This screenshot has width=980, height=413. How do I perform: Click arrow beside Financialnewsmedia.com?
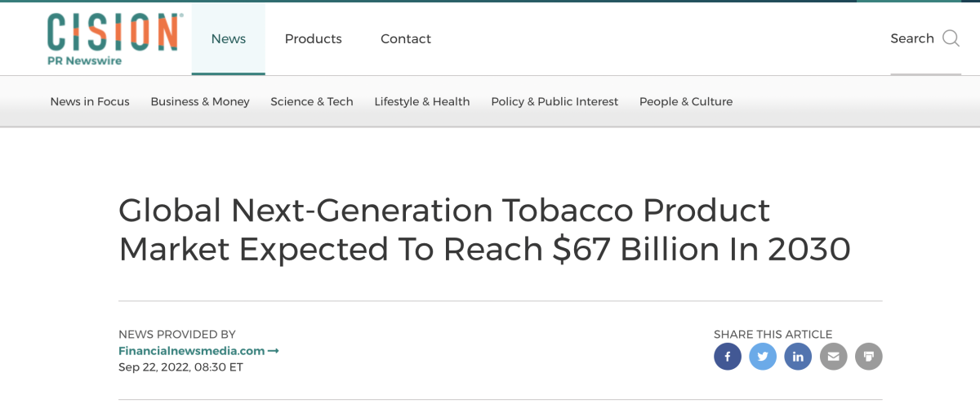click(x=274, y=351)
